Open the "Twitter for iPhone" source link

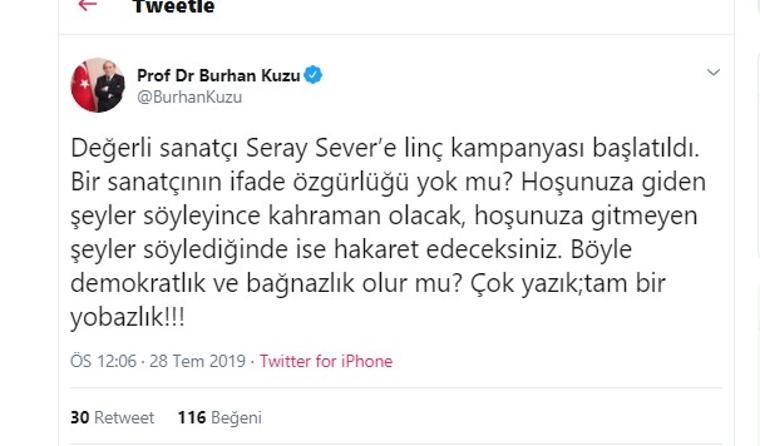pos(326,361)
